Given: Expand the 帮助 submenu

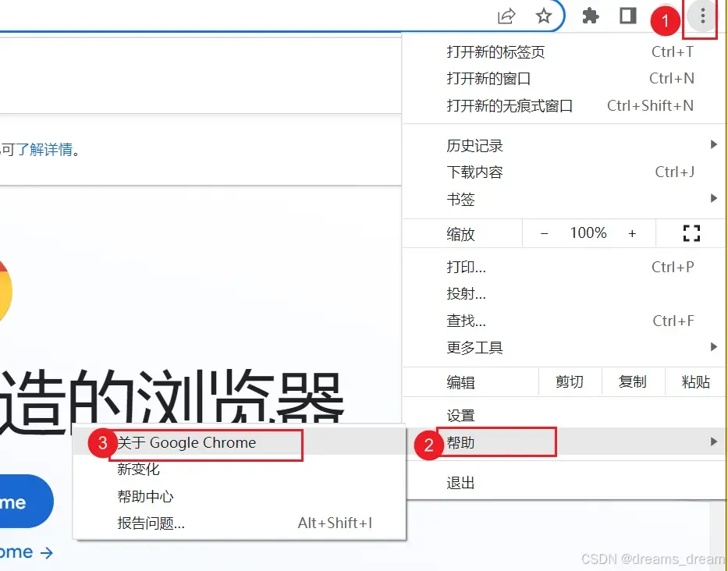Looking at the screenshot, I should [x=565, y=442].
